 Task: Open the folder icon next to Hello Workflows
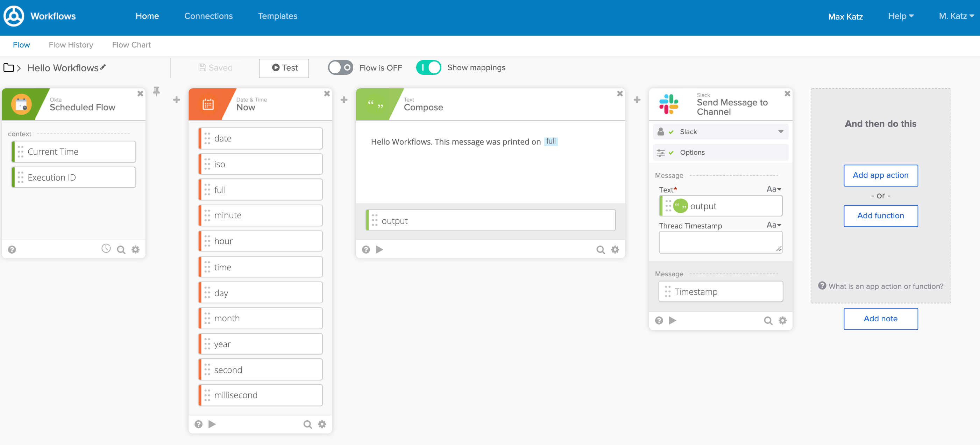(8, 68)
